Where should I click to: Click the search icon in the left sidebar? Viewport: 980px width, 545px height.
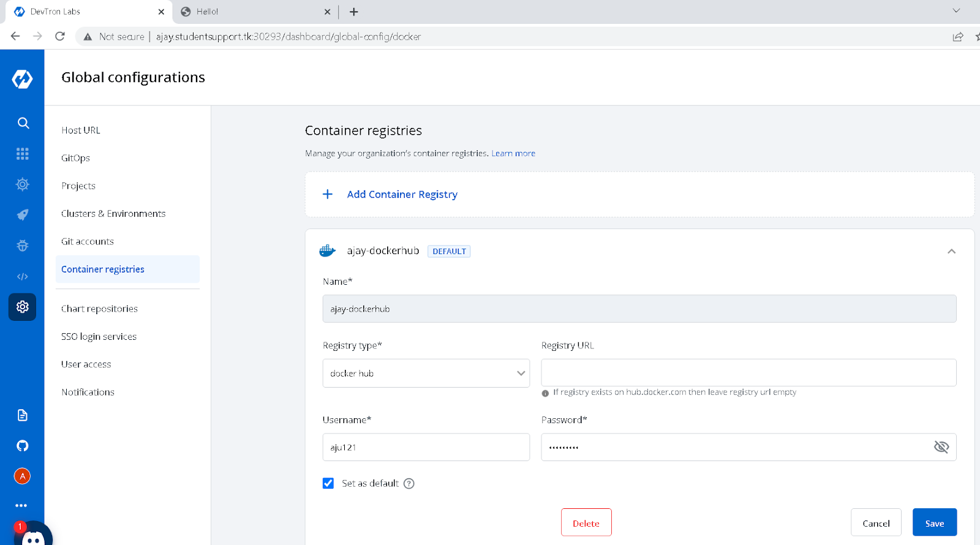23,123
